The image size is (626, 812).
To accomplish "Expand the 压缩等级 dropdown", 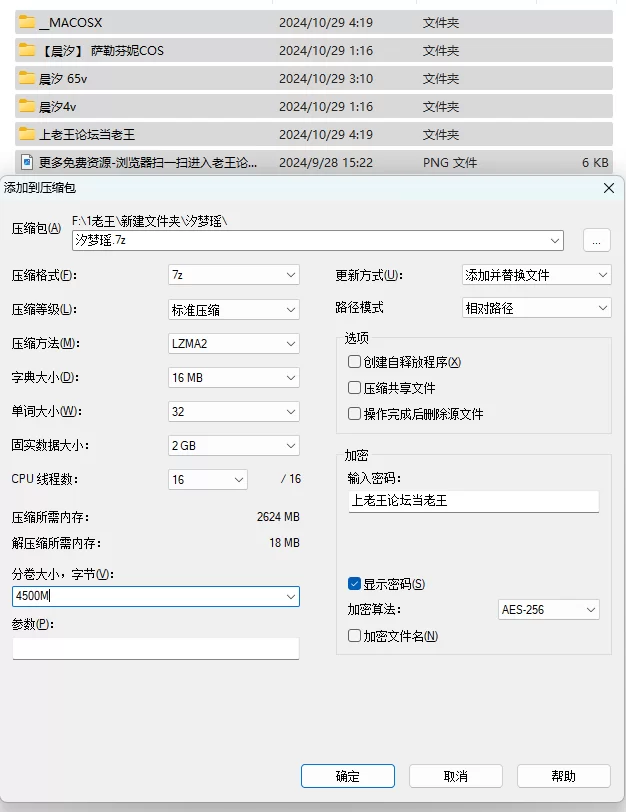I will (234, 310).
